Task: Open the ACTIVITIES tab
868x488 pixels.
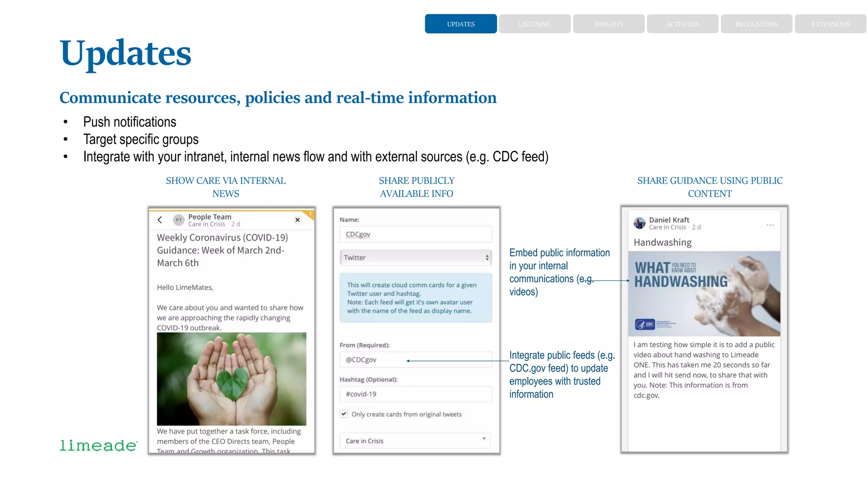Action: [x=682, y=24]
